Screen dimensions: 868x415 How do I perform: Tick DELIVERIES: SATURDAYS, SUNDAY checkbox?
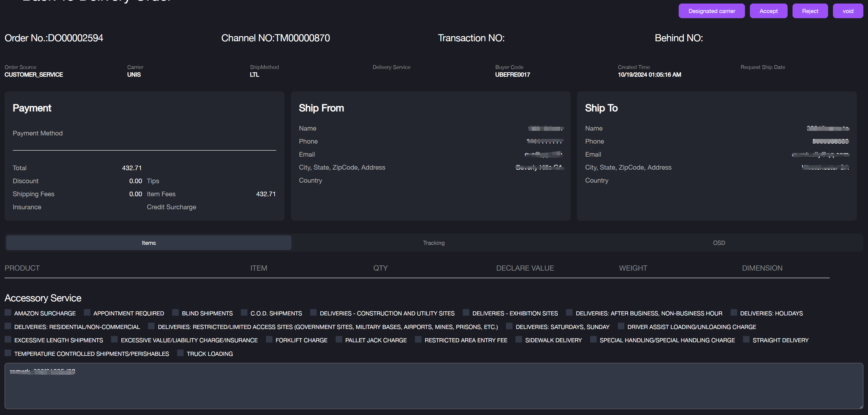click(x=510, y=326)
